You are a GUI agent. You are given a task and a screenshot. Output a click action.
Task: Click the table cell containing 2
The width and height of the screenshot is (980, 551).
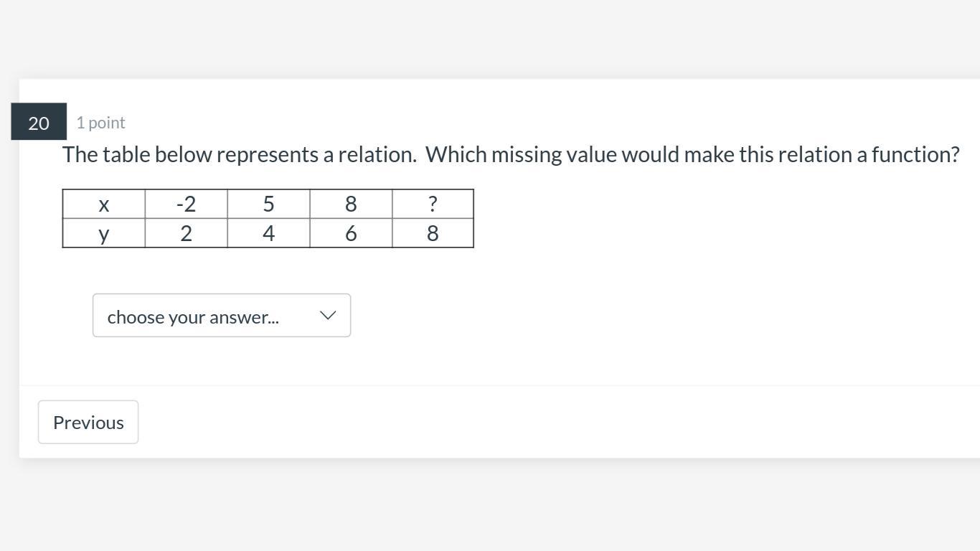pyautogui.click(x=186, y=234)
